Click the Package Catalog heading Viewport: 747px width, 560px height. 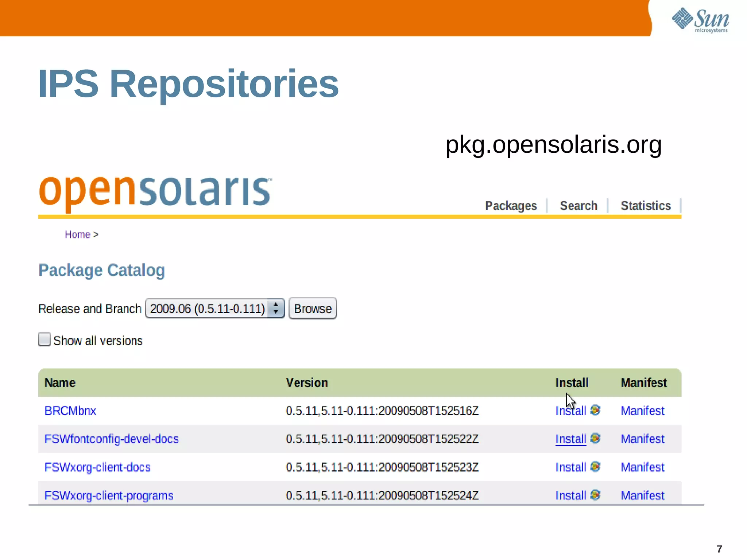(102, 271)
